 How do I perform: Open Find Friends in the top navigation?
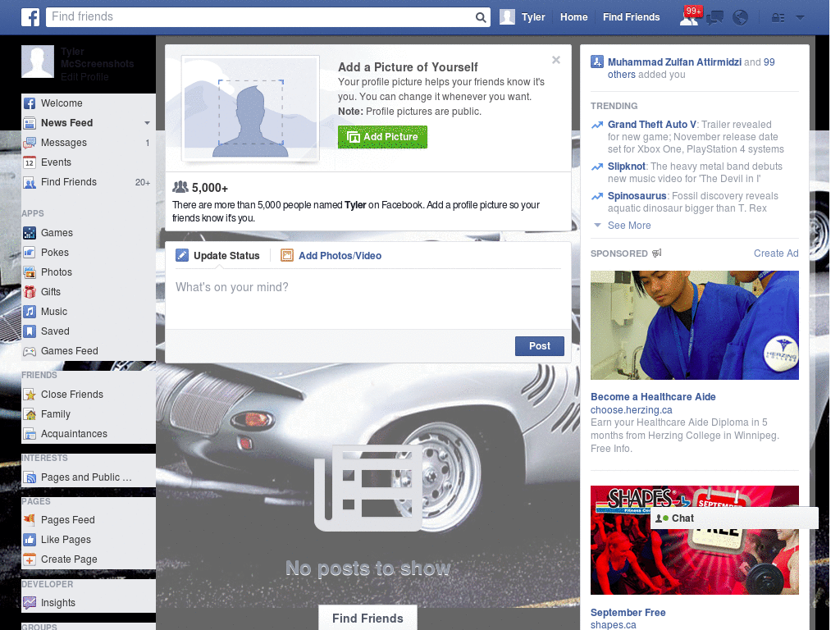[x=631, y=17]
